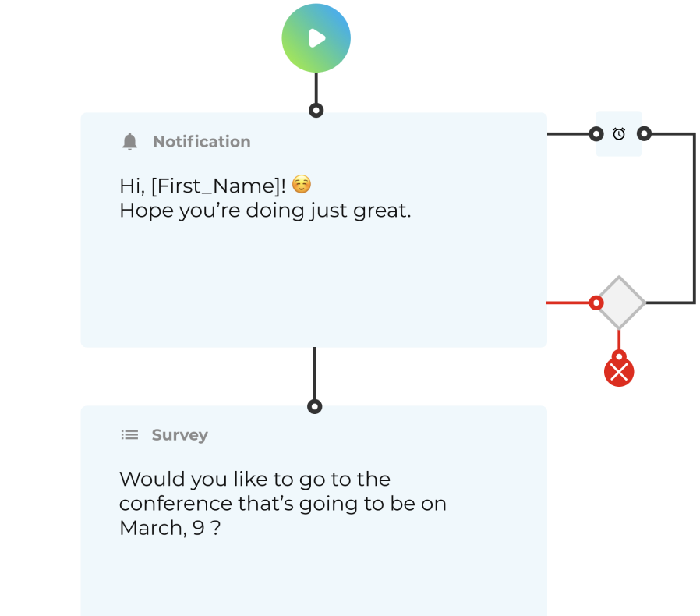Select the Survey block title

[x=179, y=435]
